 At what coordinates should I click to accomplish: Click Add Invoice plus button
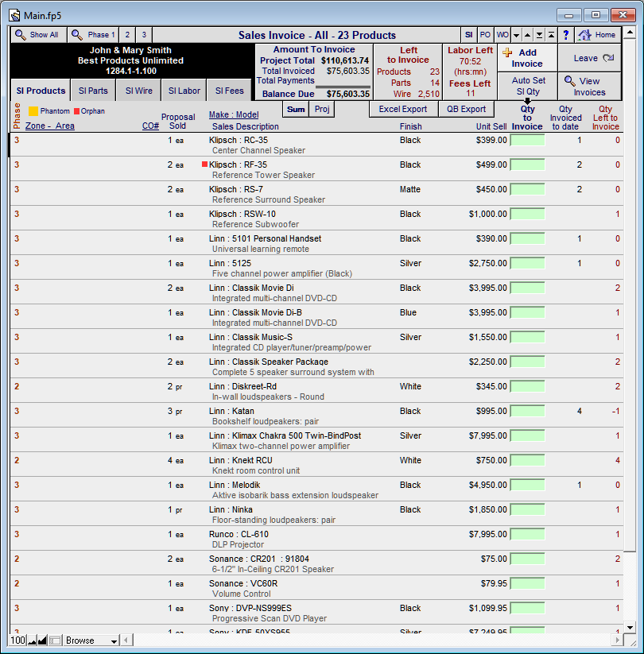[x=527, y=58]
